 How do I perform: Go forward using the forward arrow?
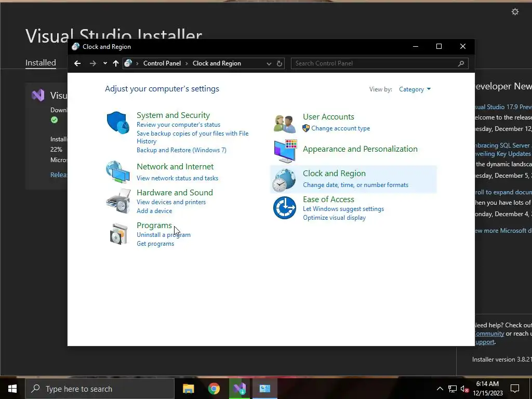pyautogui.click(x=92, y=63)
